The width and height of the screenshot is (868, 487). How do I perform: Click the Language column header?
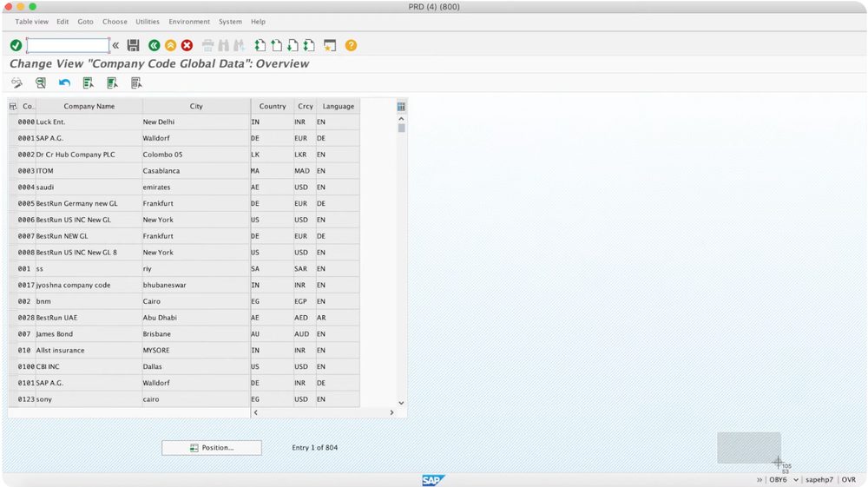[339, 106]
